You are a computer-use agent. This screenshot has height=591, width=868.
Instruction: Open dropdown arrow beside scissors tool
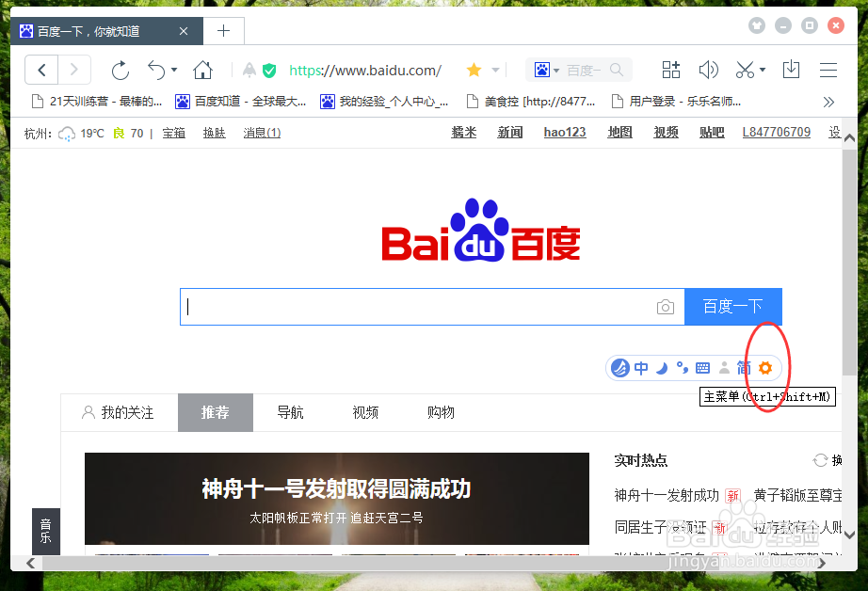coord(763,70)
